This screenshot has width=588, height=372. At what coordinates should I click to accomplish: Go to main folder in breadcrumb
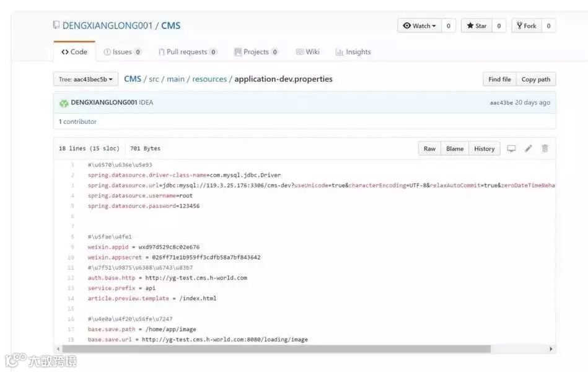[x=175, y=79]
